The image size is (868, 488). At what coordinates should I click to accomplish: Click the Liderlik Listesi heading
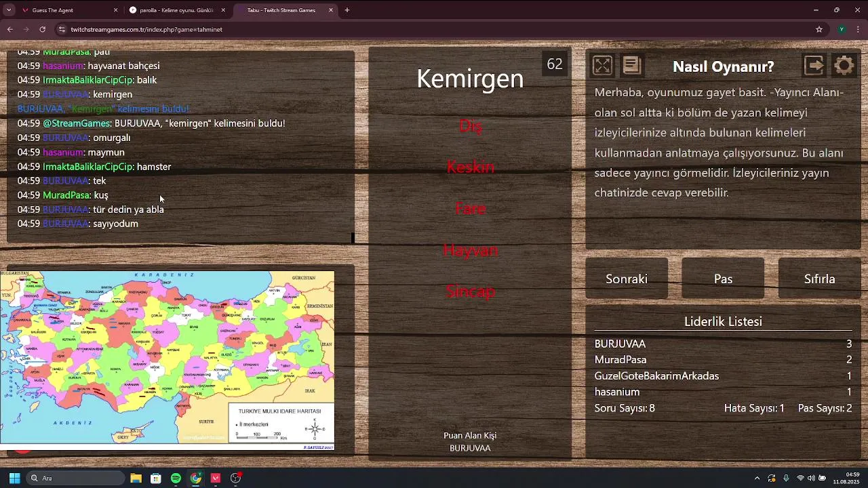pos(723,322)
